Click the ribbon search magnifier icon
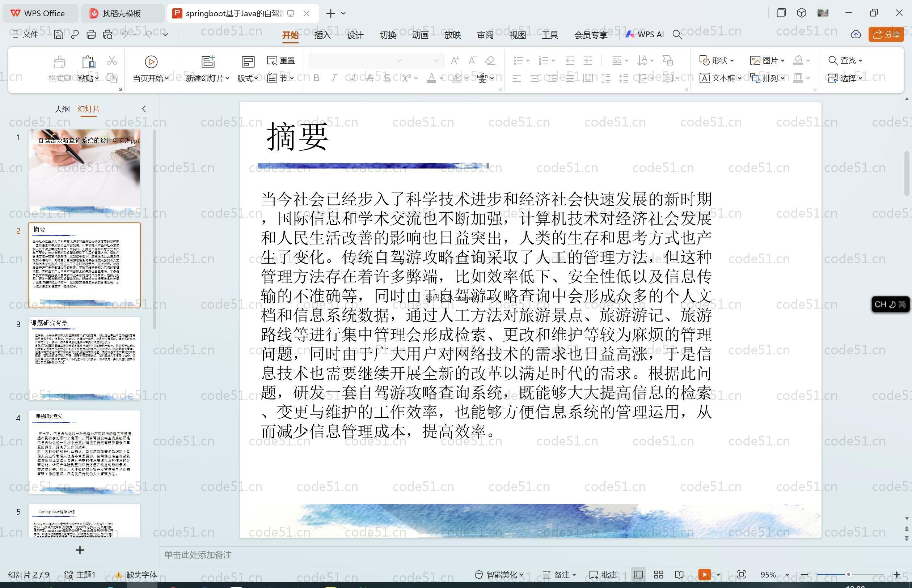 click(x=677, y=35)
